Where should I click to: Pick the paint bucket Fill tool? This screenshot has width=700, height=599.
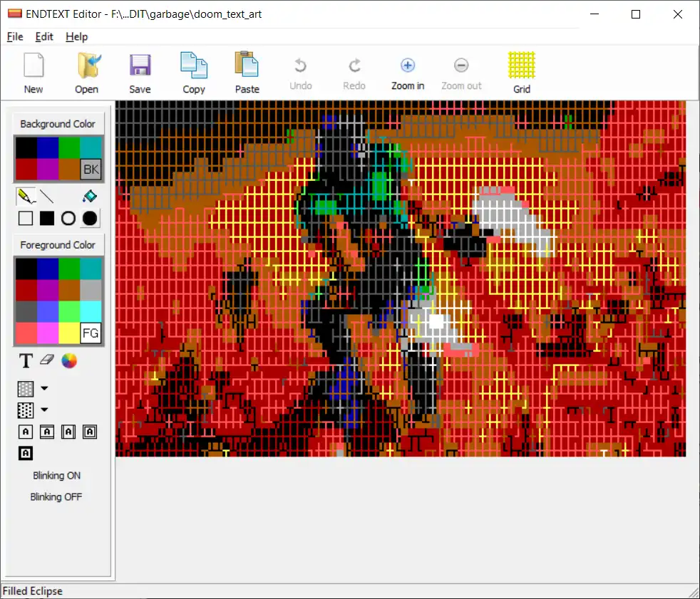(90, 197)
